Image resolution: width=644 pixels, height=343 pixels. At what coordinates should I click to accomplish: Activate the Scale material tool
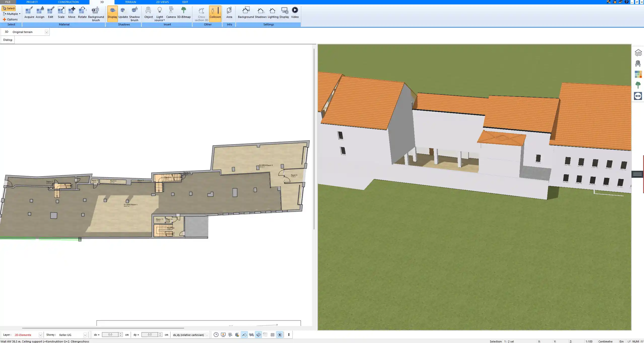61,13
